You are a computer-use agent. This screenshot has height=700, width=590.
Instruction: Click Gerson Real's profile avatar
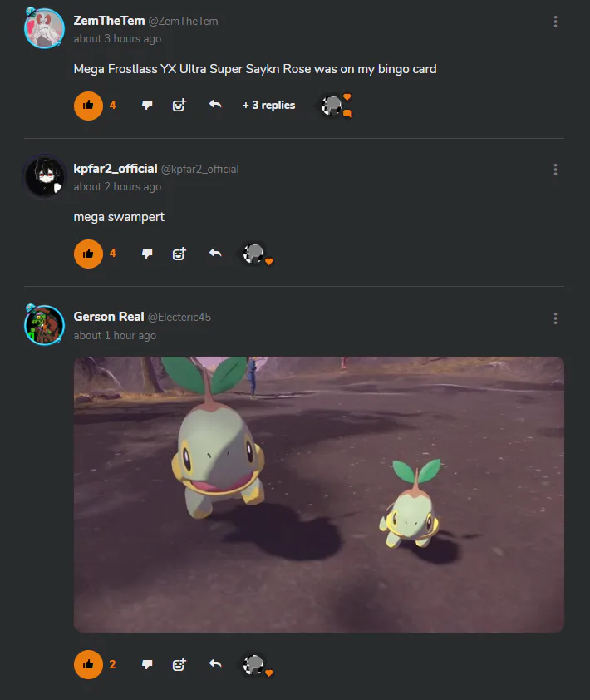pos(44,325)
